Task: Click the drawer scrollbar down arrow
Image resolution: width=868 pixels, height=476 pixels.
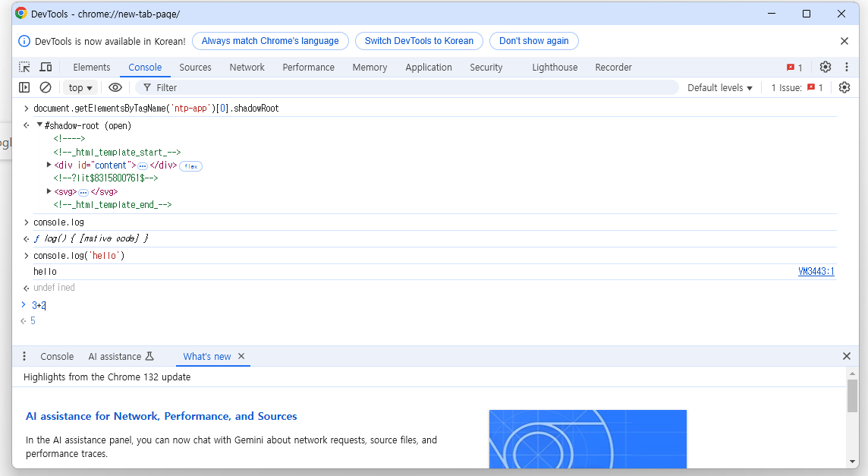Action: 852,462
